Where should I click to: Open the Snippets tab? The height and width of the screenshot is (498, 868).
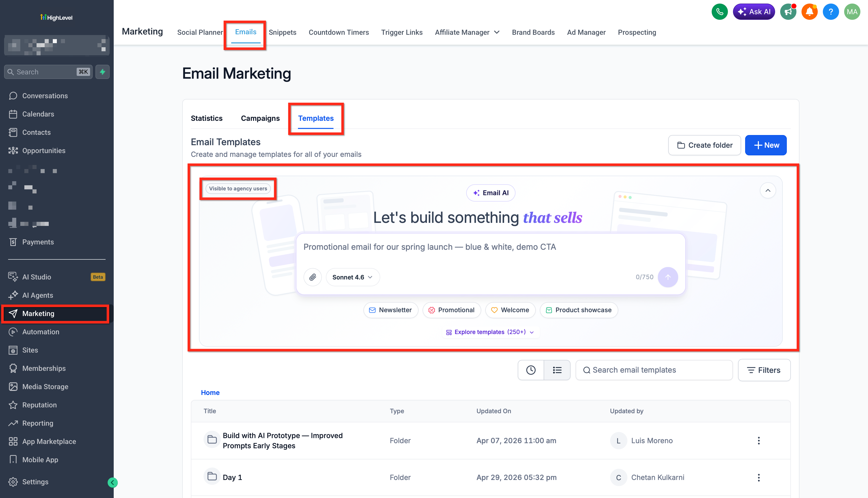click(x=282, y=32)
